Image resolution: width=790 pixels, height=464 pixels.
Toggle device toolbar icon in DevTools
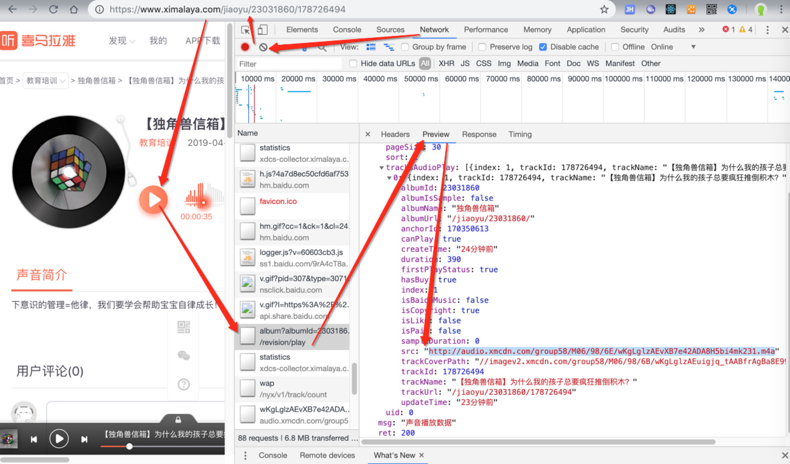pyautogui.click(x=262, y=30)
